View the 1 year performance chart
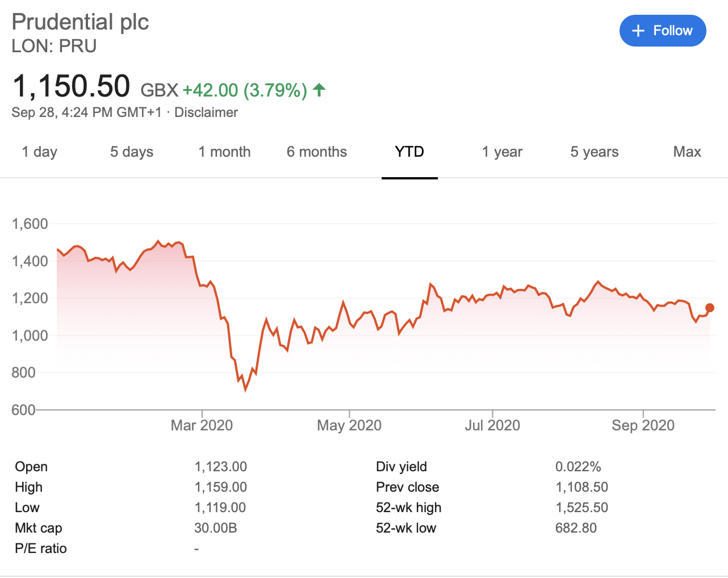The width and height of the screenshot is (728, 578). click(502, 152)
